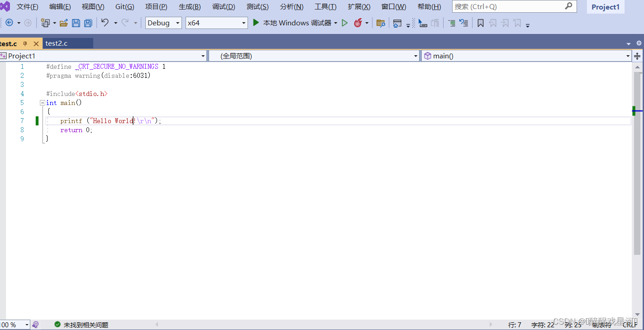
Task: Switch to the test2.c tab
Action: coord(56,43)
